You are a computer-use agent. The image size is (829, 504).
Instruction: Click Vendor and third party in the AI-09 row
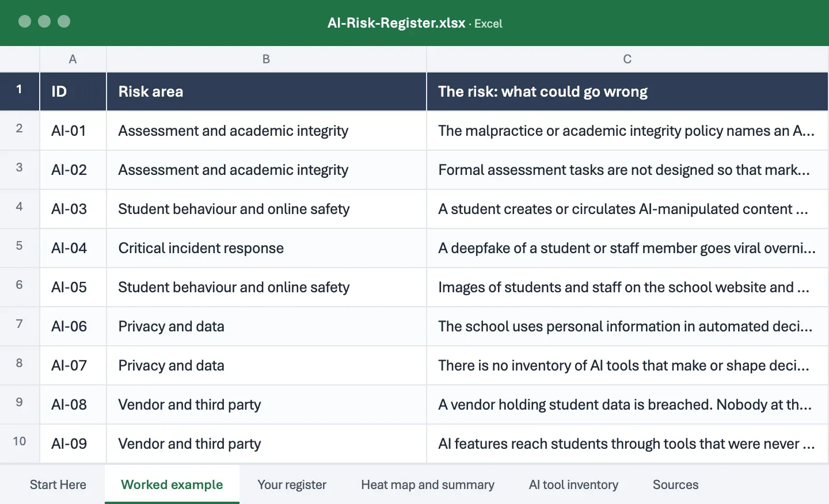click(267, 444)
